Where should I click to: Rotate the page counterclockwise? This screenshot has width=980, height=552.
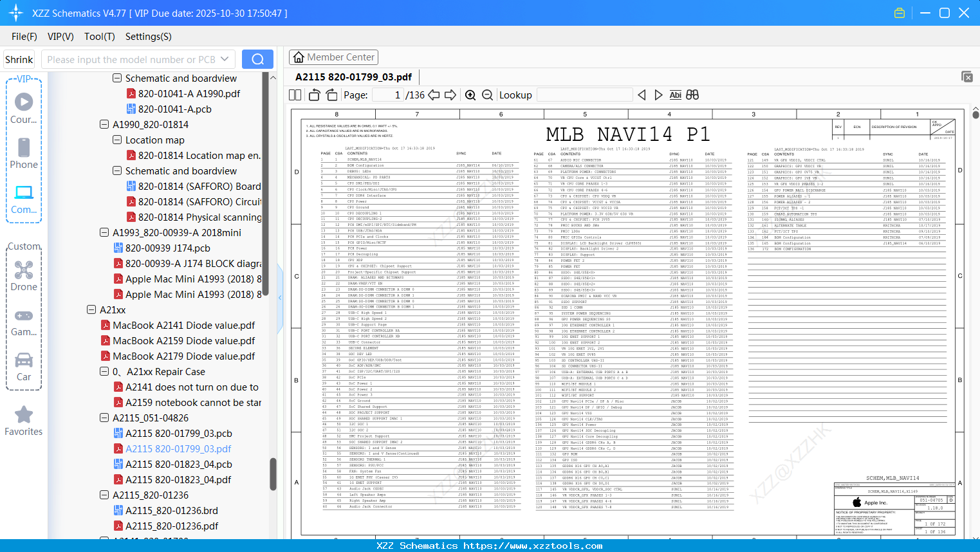coord(315,95)
